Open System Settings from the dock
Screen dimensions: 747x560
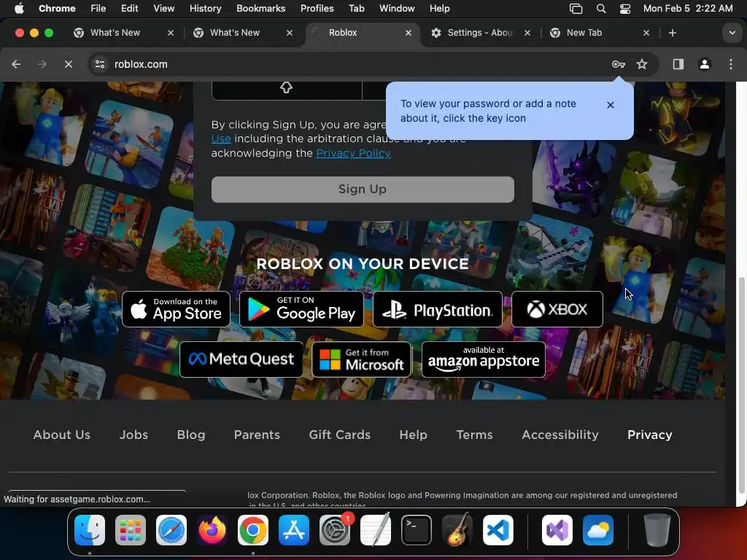(x=334, y=531)
